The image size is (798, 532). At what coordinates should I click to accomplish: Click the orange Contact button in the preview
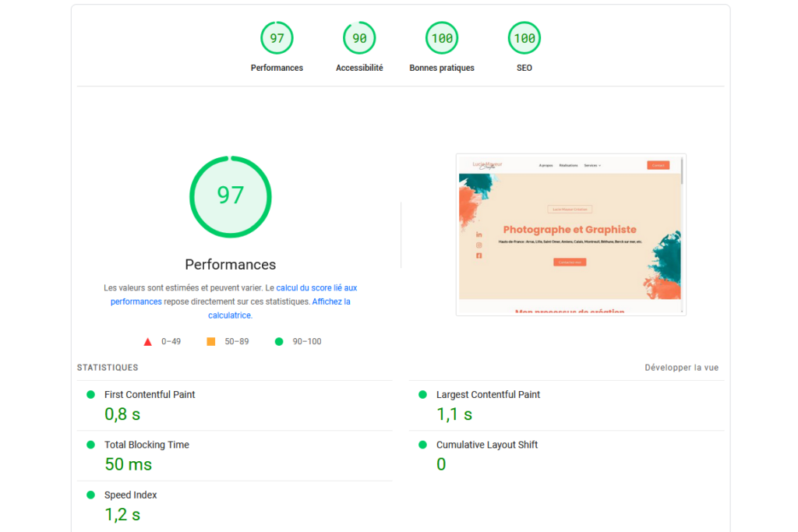(658, 165)
